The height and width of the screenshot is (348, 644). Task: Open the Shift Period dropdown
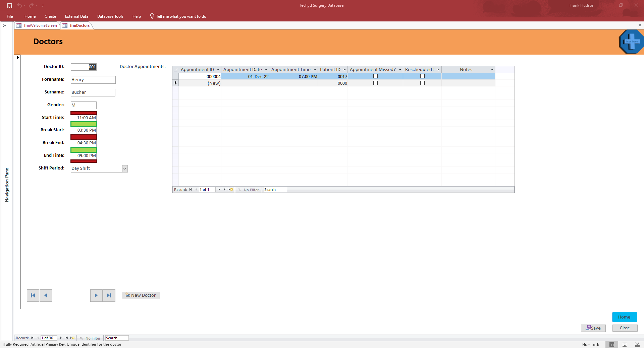[125, 168]
